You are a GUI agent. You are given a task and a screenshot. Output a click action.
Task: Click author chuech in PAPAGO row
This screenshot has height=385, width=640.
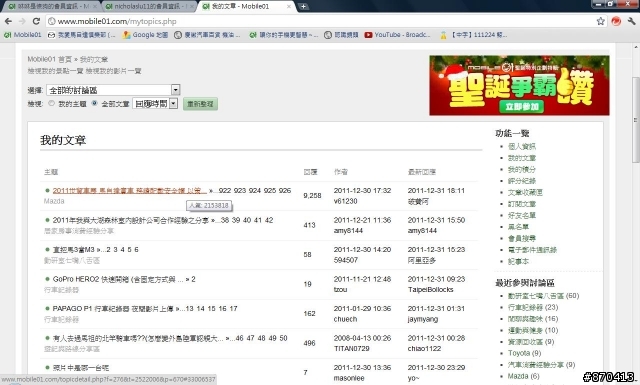click(x=345, y=319)
